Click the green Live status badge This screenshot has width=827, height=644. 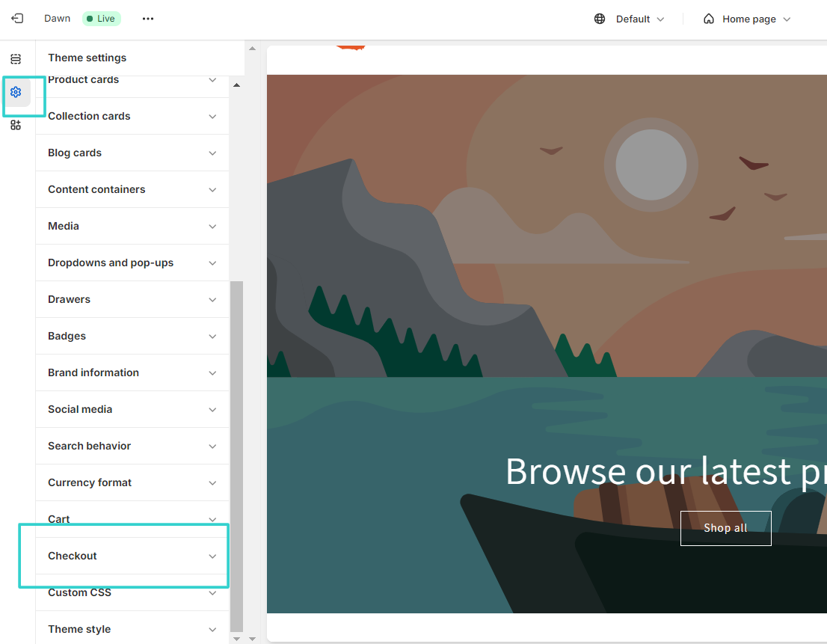coord(101,18)
